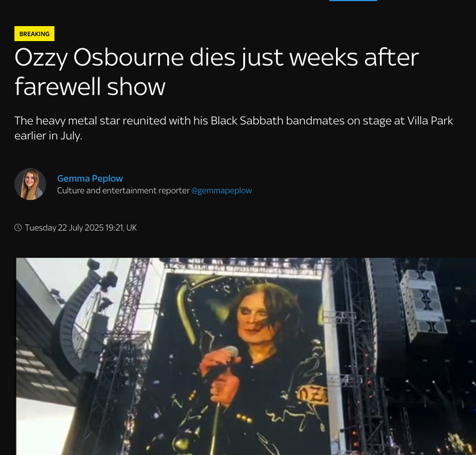Click the microphone in the concert image
Screen dimensions: 476x455
[229, 352]
